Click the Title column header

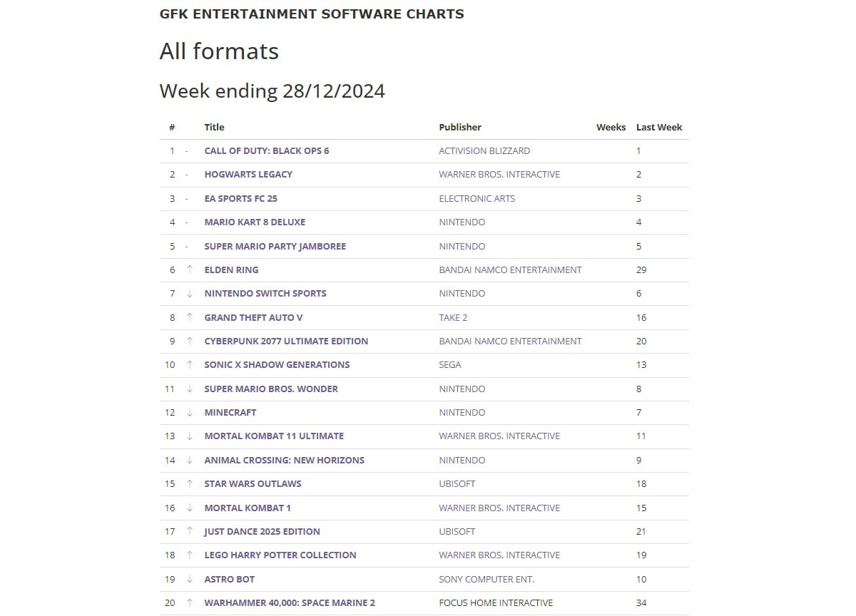click(214, 127)
